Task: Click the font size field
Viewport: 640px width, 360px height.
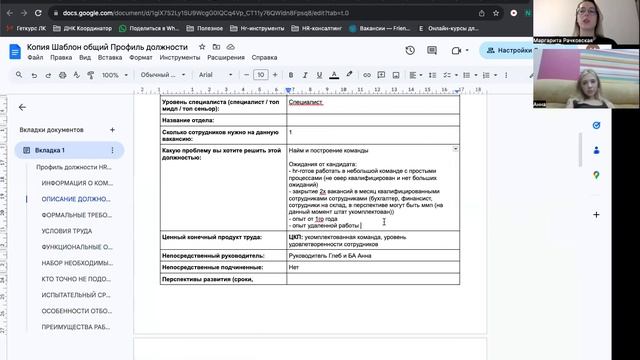Action: (260, 75)
